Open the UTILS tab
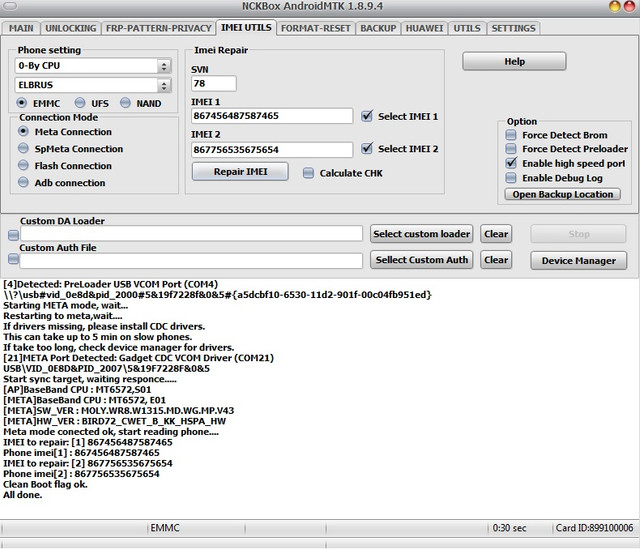This screenshot has width=640, height=549. (467, 28)
